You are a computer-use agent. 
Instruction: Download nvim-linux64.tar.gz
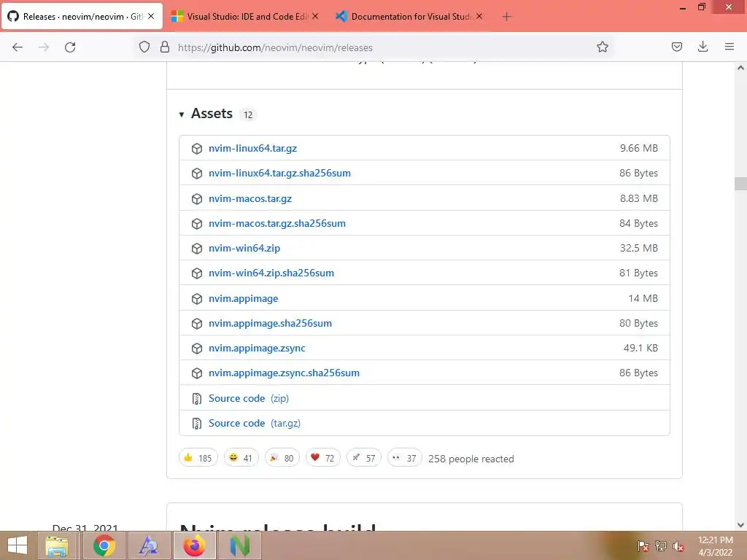[x=252, y=148]
